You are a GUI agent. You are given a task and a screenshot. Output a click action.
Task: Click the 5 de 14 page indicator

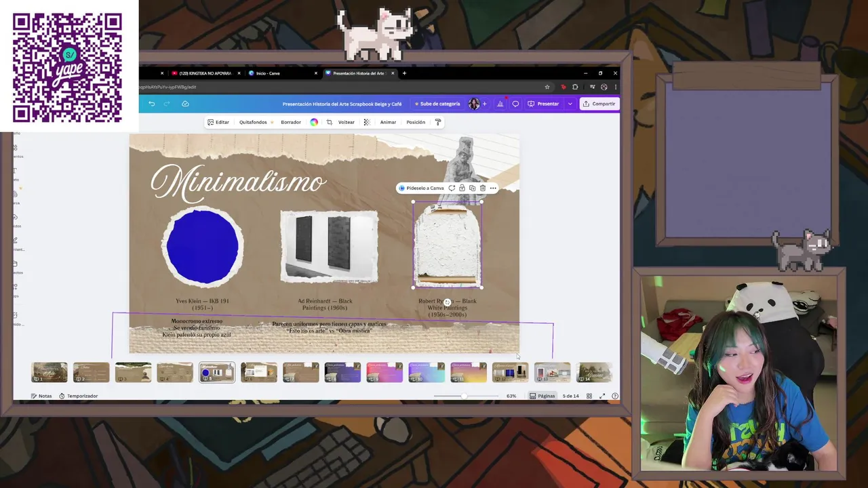[570, 396]
